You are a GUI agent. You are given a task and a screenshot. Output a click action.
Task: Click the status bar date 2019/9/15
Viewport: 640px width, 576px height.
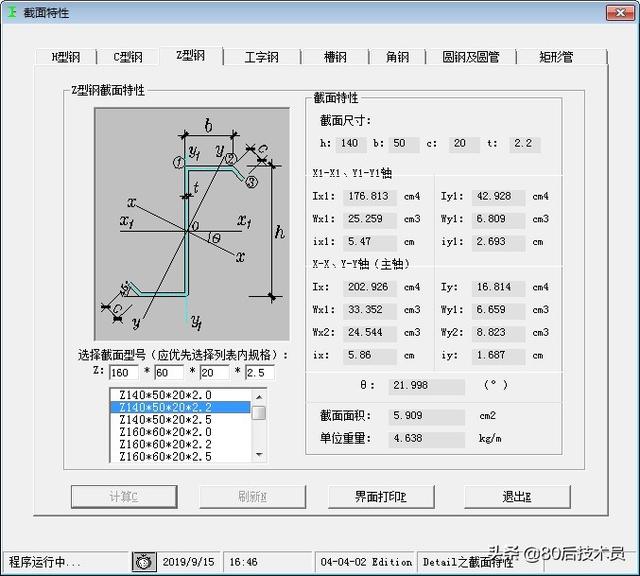(x=189, y=562)
